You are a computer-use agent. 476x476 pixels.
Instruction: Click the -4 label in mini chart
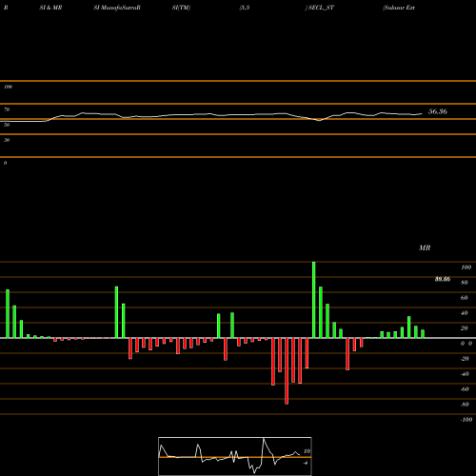point(306,463)
